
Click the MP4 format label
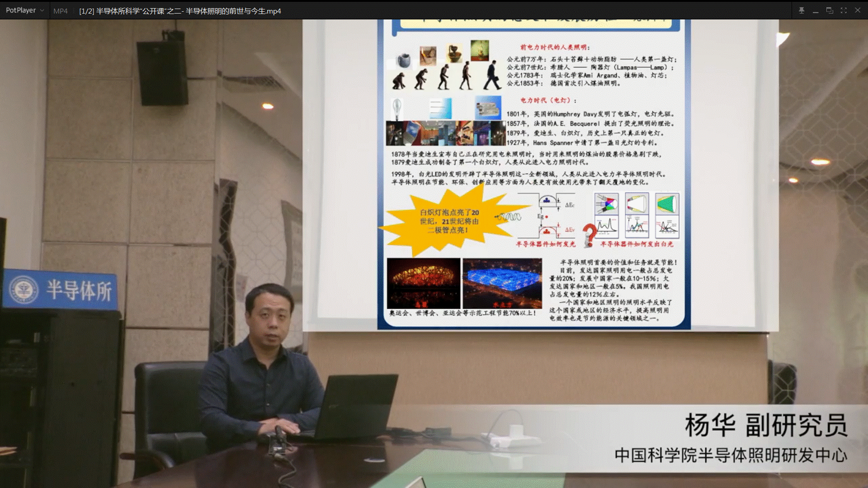60,11
